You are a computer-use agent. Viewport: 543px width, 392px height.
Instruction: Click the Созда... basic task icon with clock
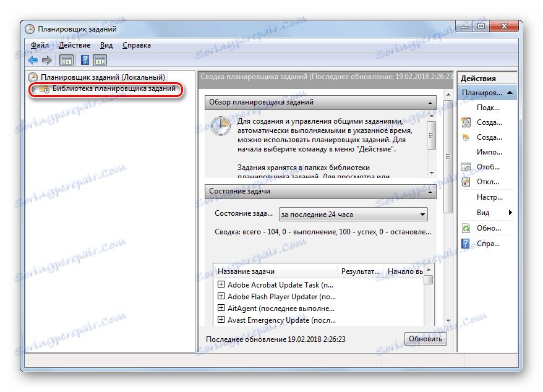point(466,122)
